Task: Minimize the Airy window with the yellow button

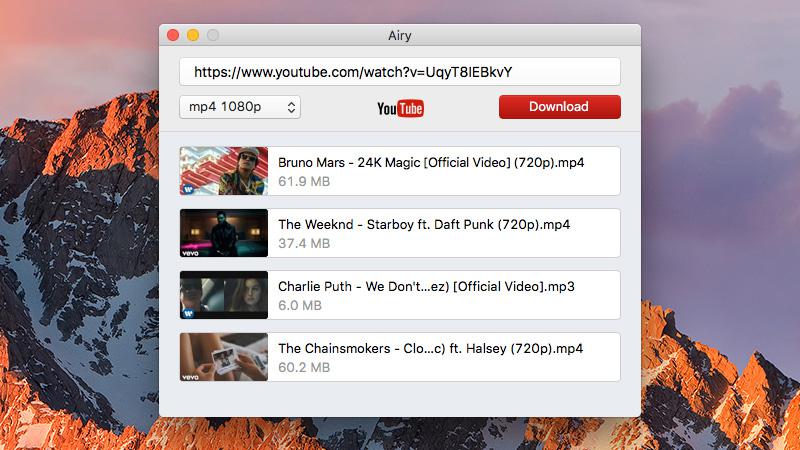Action: coord(193,35)
